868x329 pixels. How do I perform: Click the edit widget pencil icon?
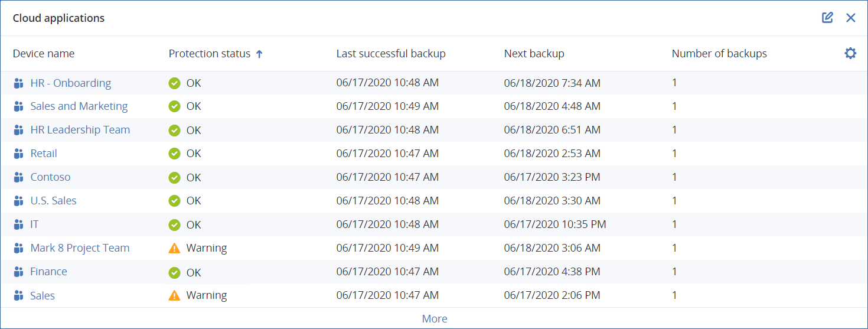coord(827,18)
